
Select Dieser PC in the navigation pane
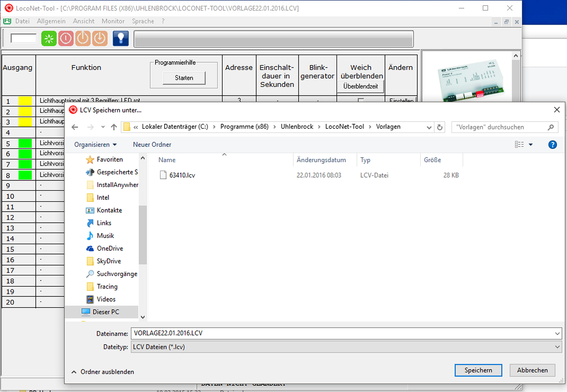(101, 312)
